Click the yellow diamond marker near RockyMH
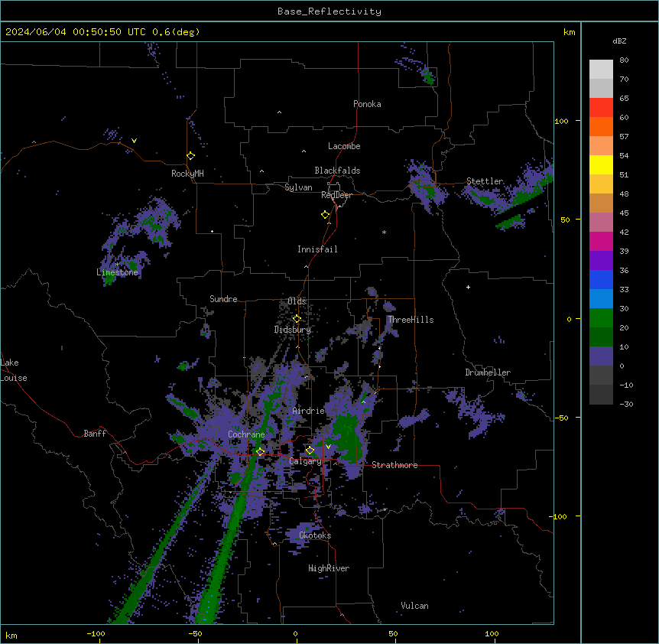The width and height of the screenshot is (659, 644). (x=191, y=156)
